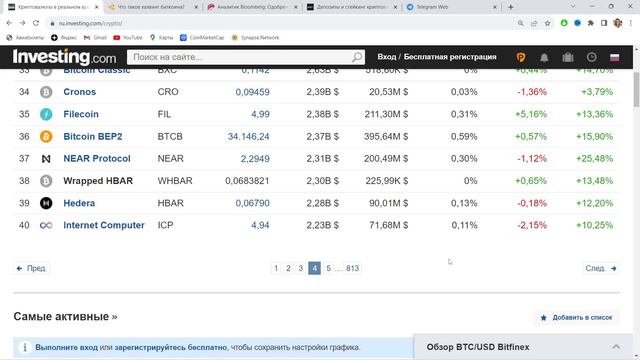Go to pagination page 1
Viewport: 640px width, 360px height.
[276, 268]
